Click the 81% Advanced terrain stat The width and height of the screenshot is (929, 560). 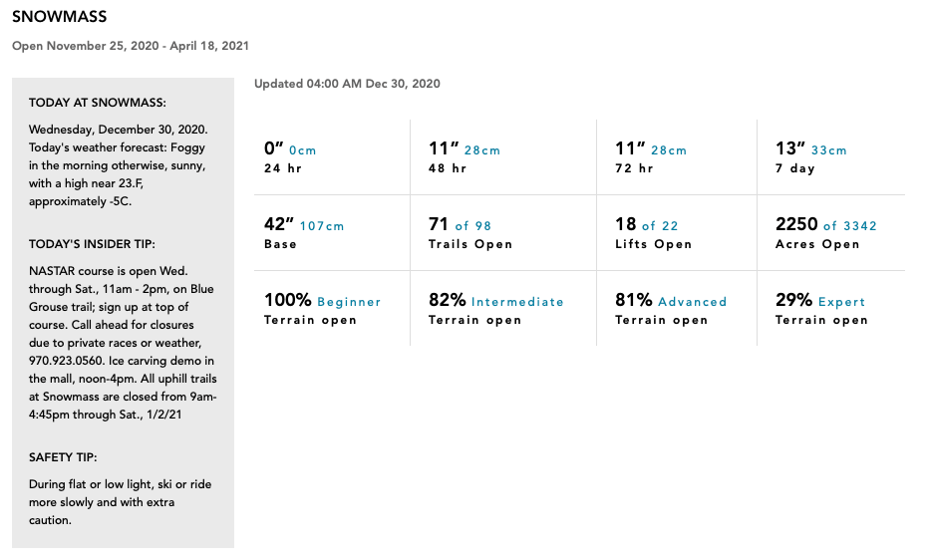click(x=671, y=309)
